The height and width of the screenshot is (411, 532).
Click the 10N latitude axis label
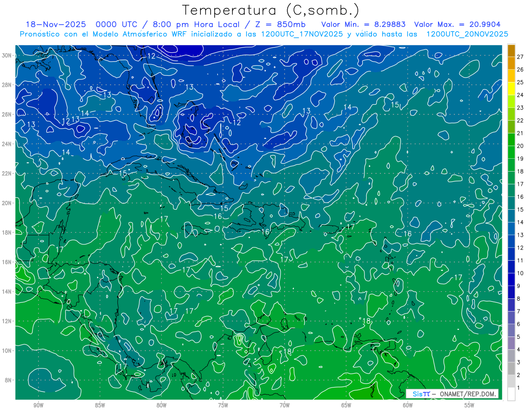click(8, 351)
